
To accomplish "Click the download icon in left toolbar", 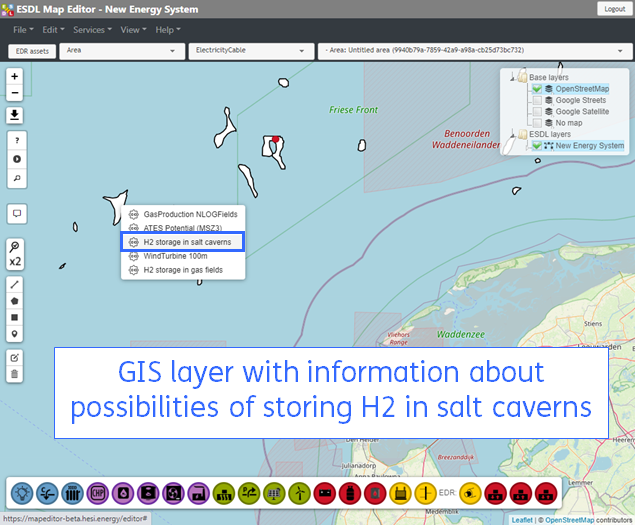I will [x=14, y=115].
